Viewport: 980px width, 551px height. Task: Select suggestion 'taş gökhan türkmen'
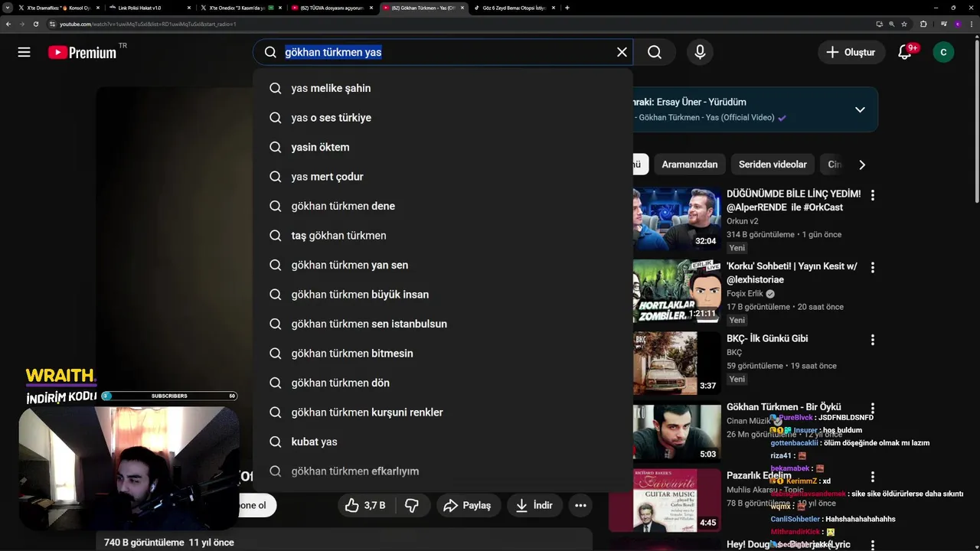coord(443,236)
